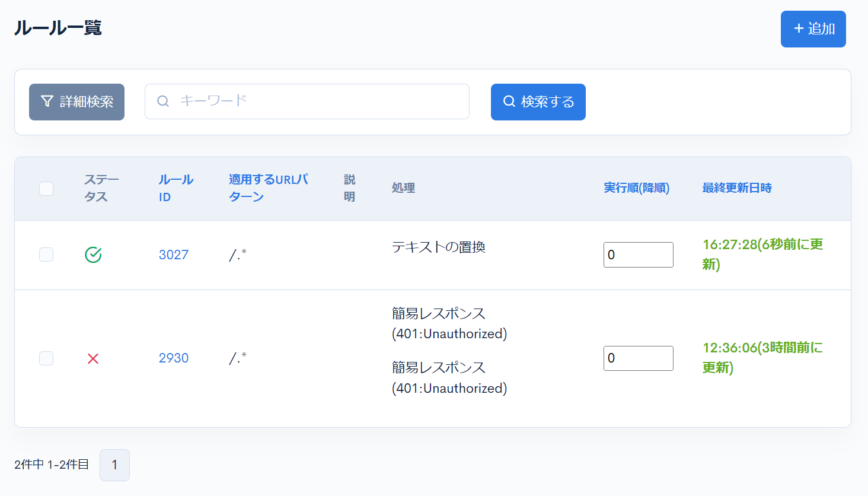This screenshot has height=496, width=868.
Task: Click the URL pattern /.* of rule 3027
Action: point(238,255)
